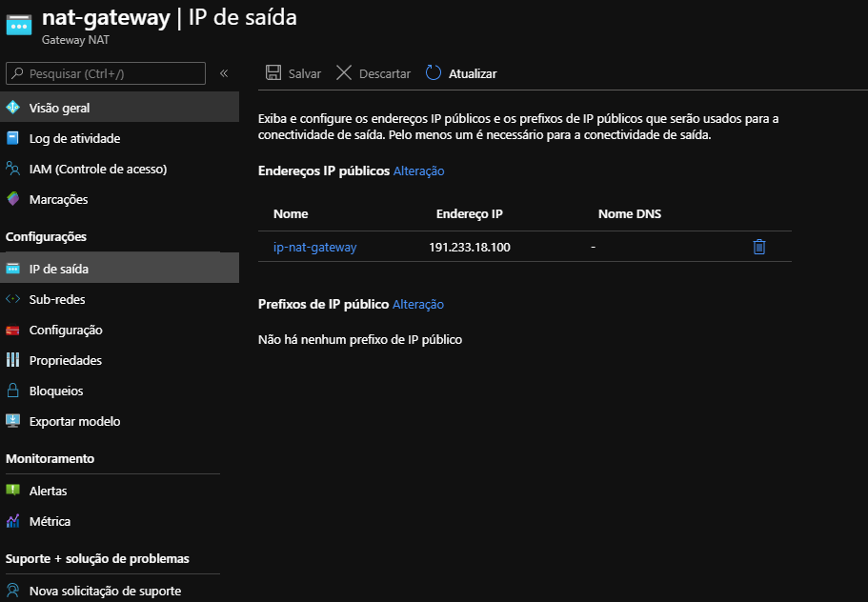
Task: Open the ip-nat-gateway link
Action: pos(314,248)
